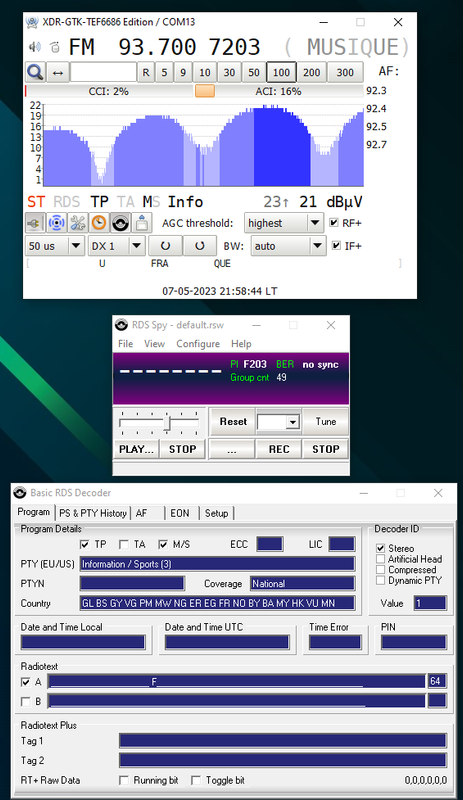
Task: Open RDS Spy dropdown next to Reset
Action: (278, 422)
